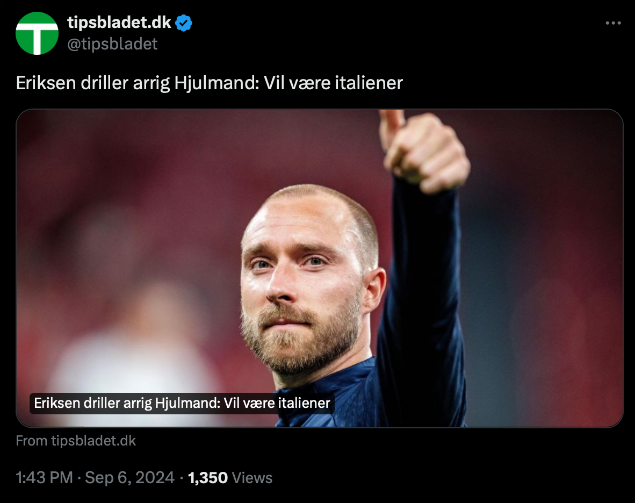Screen dimensions: 635x503
Task: Open the three-dot more options menu
Action: (613, 23)
